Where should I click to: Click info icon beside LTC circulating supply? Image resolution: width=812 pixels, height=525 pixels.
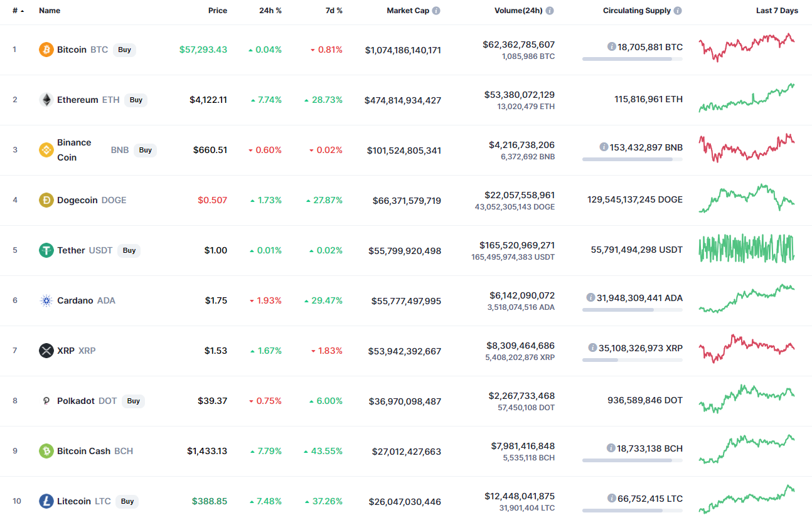tap(611, 498)
